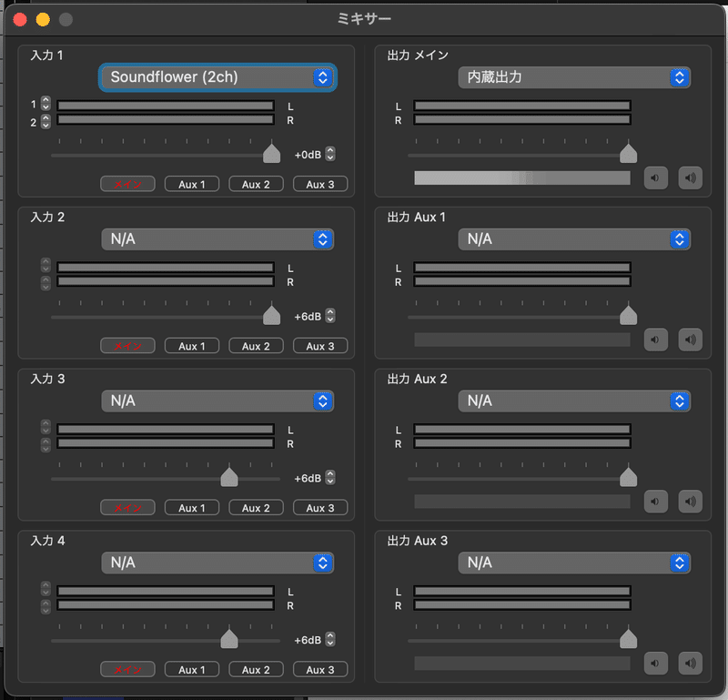Screen dimensions: 728x700
Task: Toggle メイン routing for 入力 3
Action: point(127,508)
